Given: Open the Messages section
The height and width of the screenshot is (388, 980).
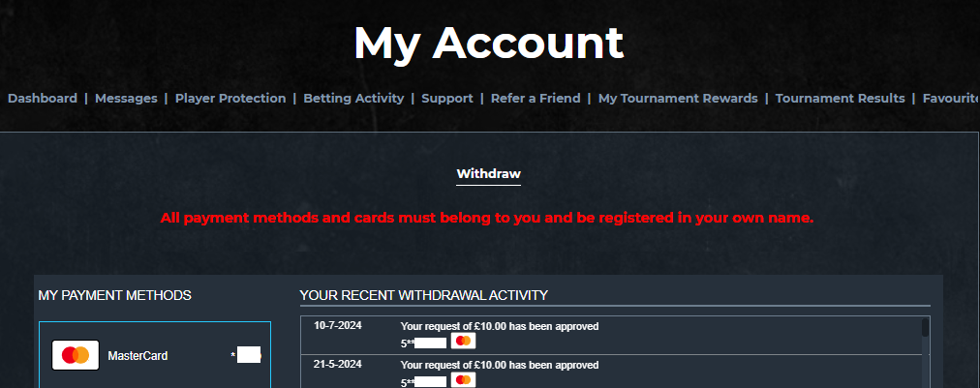Looking at the screenshot, I should point(126,98).
